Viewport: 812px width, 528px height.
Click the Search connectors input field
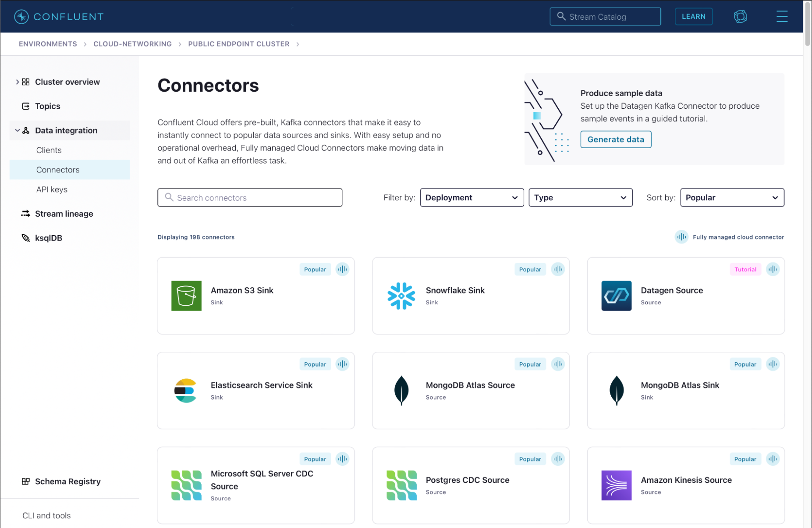(250, 197)
